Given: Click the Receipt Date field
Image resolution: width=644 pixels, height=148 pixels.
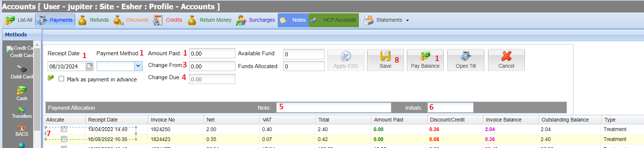Looking at the screenshot, I should coord(66,66).
